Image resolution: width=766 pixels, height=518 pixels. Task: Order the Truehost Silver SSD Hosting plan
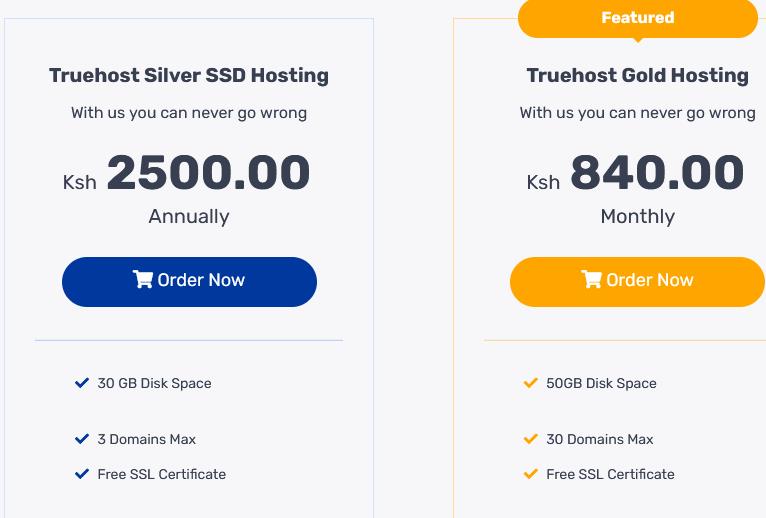(190, 282)
